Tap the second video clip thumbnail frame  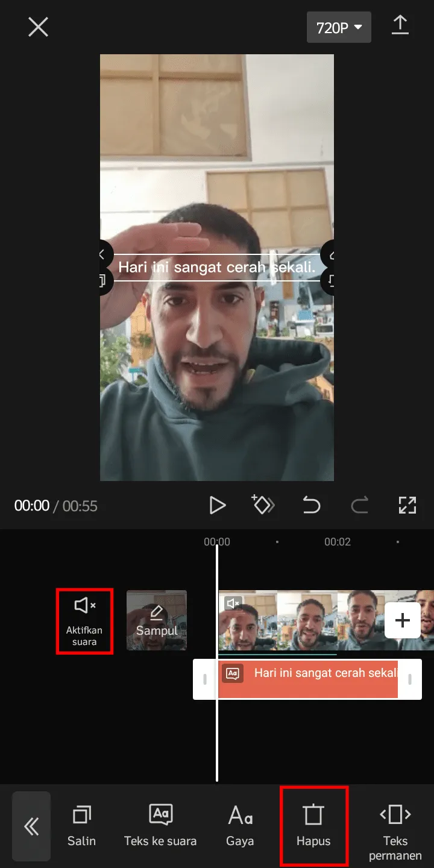[x=307, y=620]
